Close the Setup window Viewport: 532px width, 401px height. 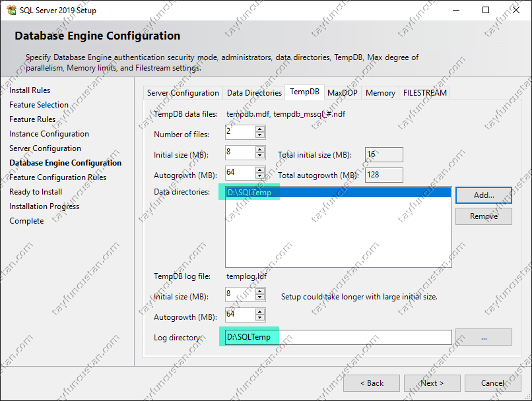point(516,10)
